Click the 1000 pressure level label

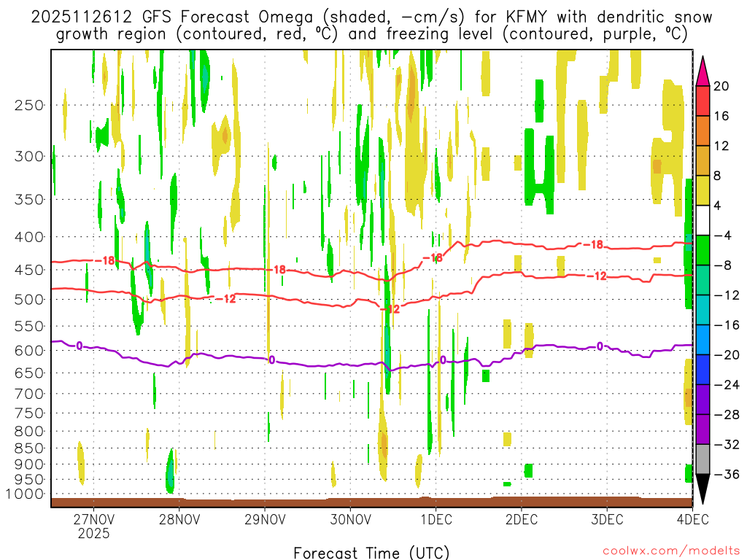point(25,494)
